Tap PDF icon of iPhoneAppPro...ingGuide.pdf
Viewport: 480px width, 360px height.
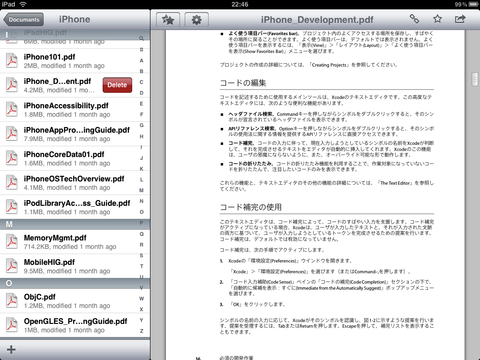[x=12, y=134]
